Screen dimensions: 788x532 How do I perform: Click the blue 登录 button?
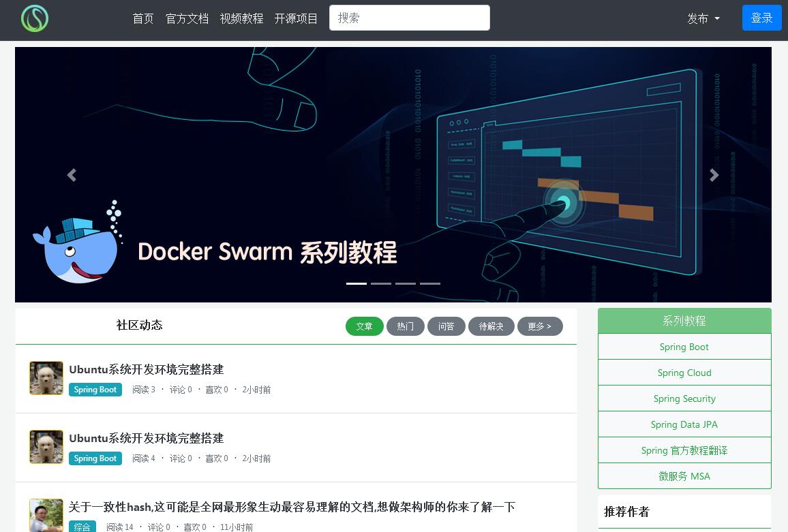761,18
